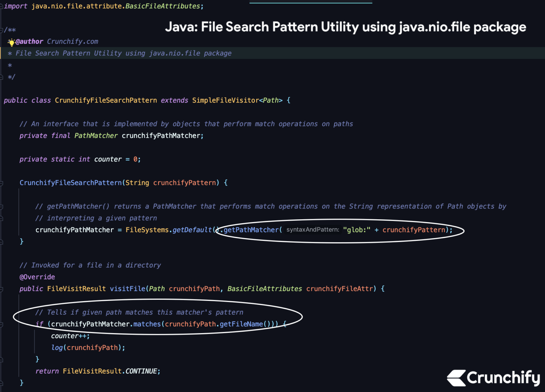Click the Crunchify logo in bottom right
The height and width of the screenshot is (392, 545).
[493, 377]
